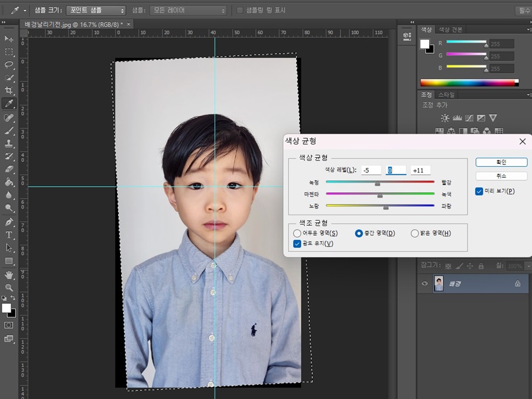Reset default foreground and background colors
This screenshot has height=399, width=532.
4,298
